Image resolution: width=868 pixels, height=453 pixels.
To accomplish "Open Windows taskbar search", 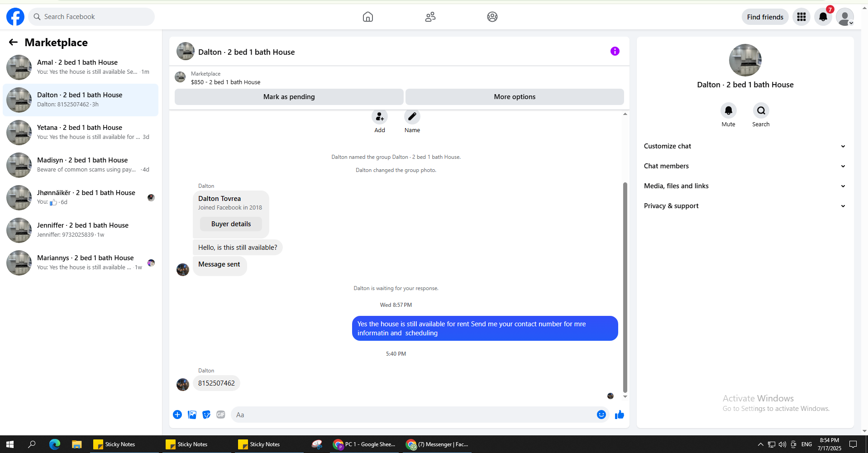I will pyautogui.click(x=32, y=444).
